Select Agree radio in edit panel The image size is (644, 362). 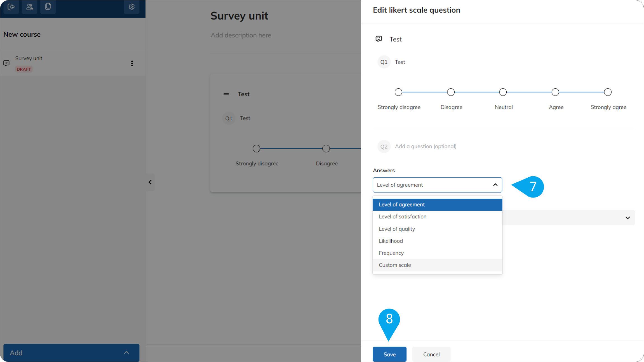pos(555,92)
